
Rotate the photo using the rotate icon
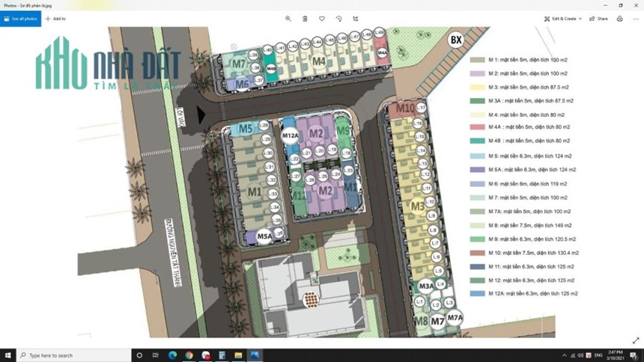(338, 19)
